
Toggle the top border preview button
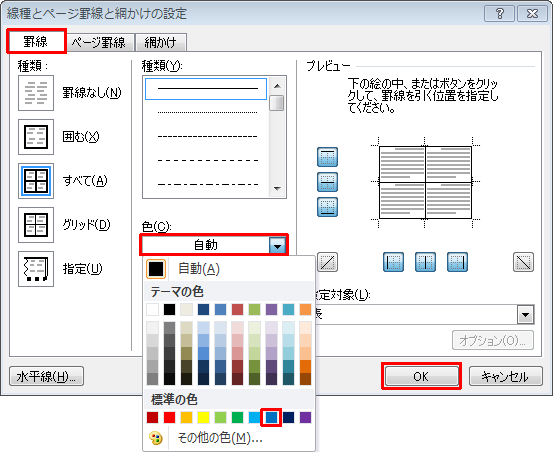tap(328, 157)
